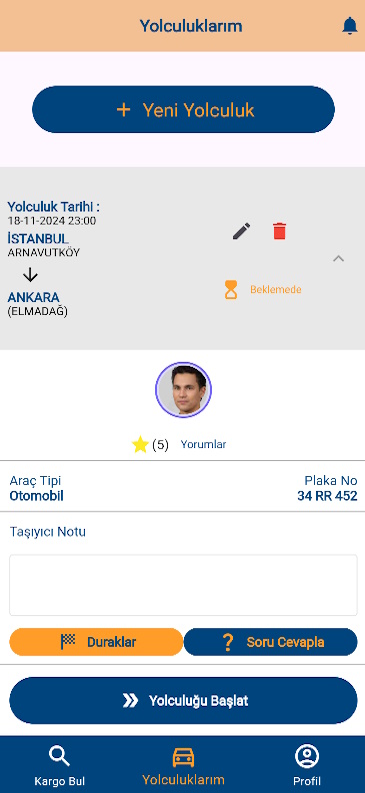Tap the Beklemede hourglass status icon
This screenshot has height=793, width=365.
point(231,290)
